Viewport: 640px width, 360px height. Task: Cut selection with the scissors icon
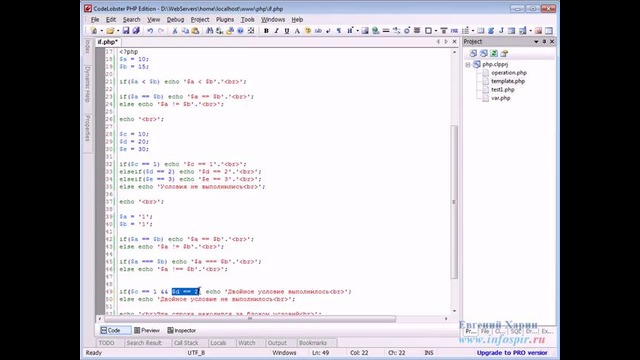[175, 31]
